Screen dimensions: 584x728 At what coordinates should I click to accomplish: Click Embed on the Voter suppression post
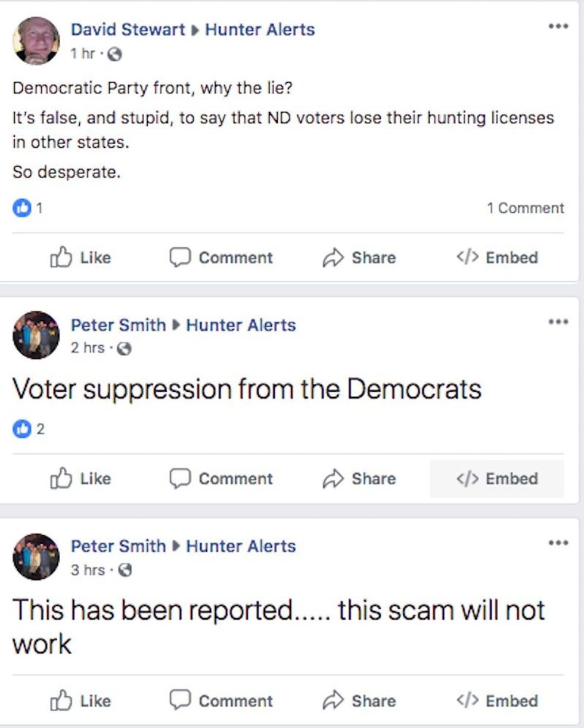497,479
